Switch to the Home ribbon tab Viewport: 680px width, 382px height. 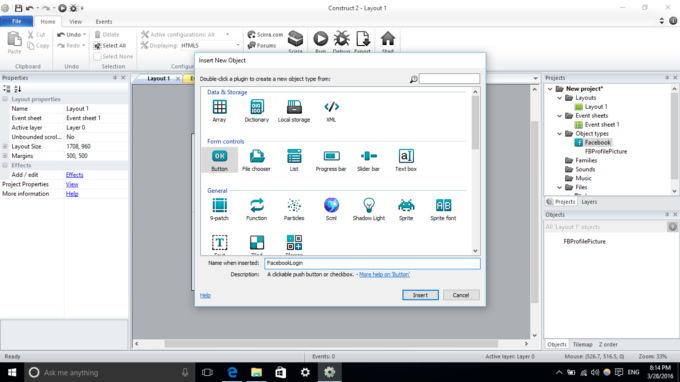click(x=48, y=21)
